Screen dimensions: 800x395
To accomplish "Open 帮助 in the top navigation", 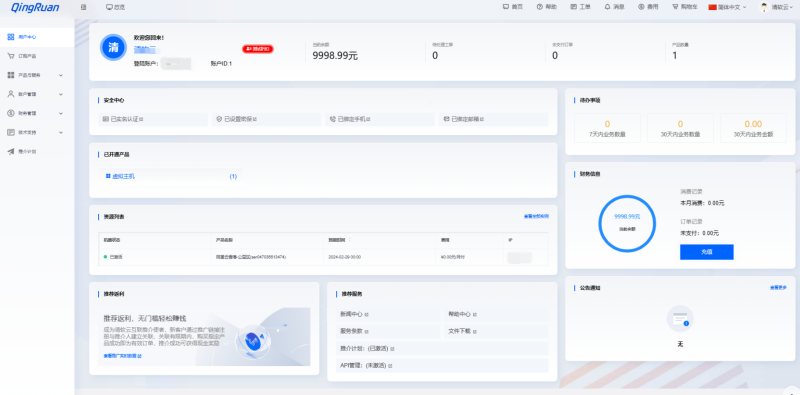I will click(x=546, y=7).
